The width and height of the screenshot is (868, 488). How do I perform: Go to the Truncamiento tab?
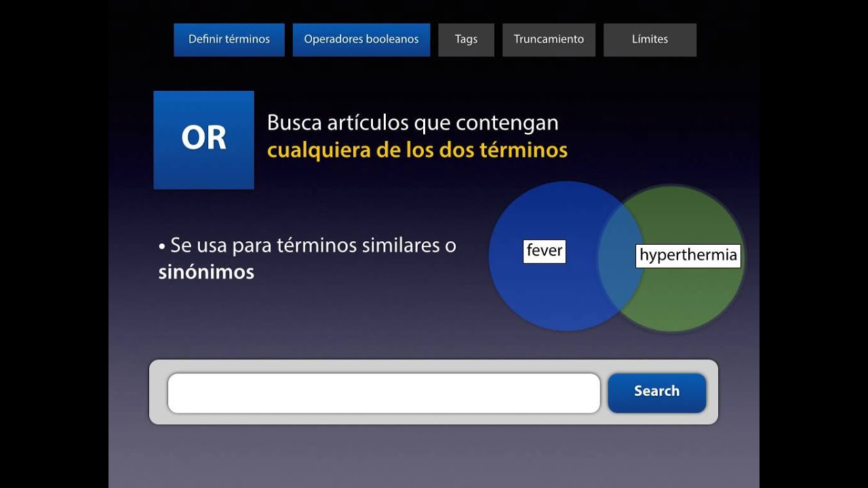click(549, 39)
